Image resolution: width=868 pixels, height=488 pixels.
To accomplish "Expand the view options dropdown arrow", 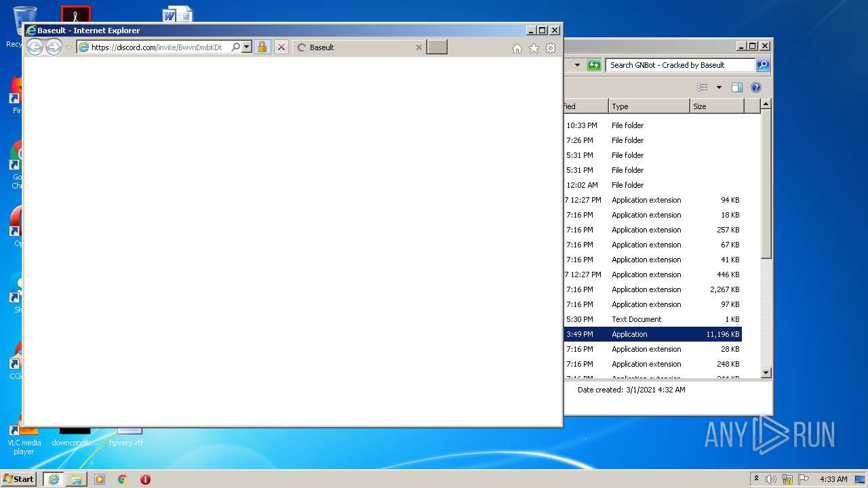I will [x=719, y=87].
